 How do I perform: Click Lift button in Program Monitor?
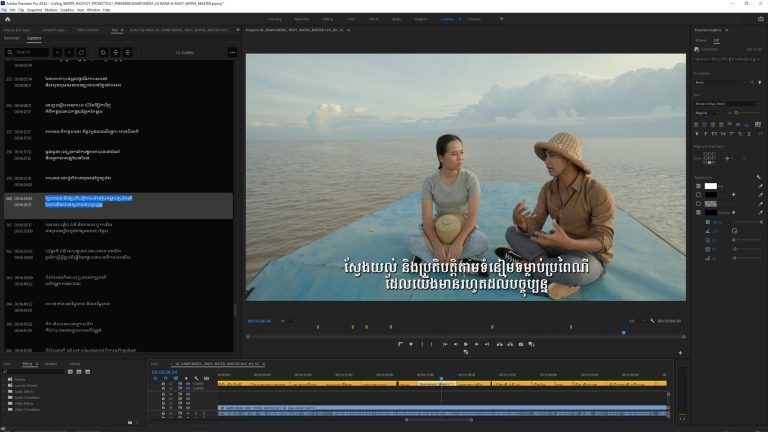tap(500, 344)
